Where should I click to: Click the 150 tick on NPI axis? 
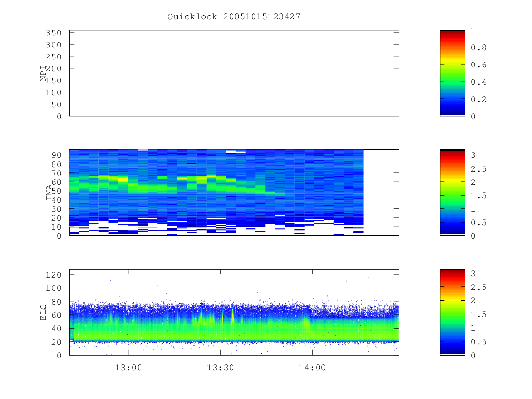53,80
